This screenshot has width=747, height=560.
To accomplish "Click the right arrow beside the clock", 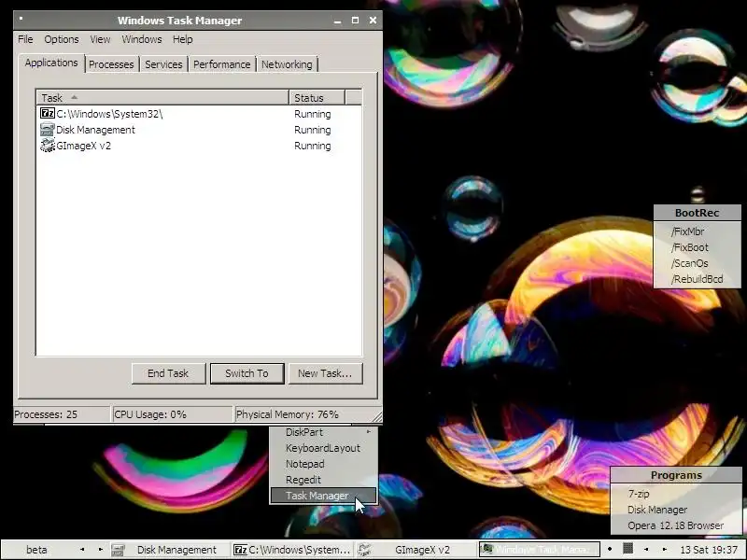I will click(x=665, y=550).
